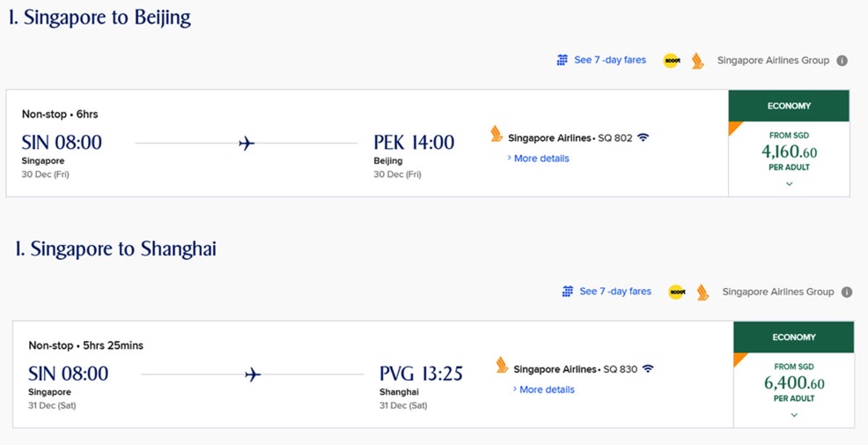Click the Wi-Fi icon next to SQ 802
868x445 pixels.
[x=643, y=137]
